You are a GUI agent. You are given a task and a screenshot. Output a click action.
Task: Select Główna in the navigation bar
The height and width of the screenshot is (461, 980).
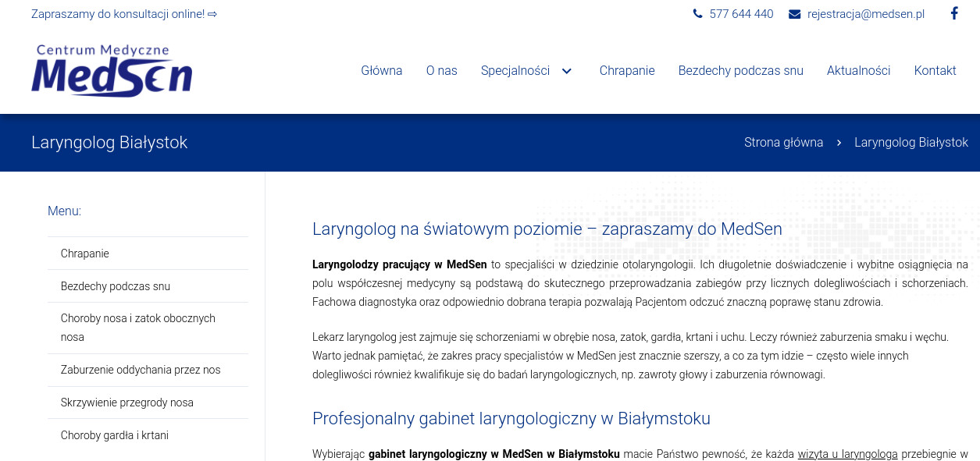(x=381, y=70)
